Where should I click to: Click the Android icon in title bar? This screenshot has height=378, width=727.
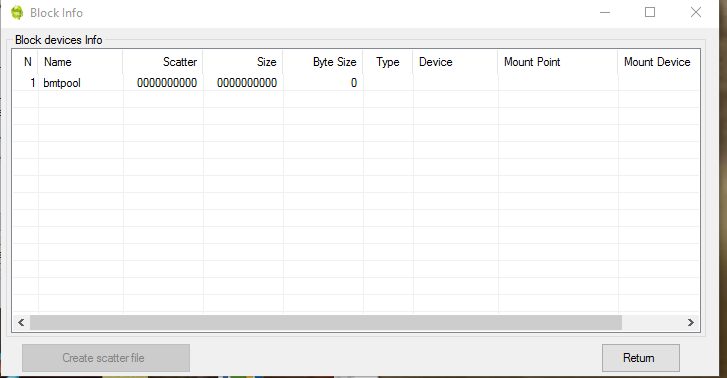click(17, 13)
